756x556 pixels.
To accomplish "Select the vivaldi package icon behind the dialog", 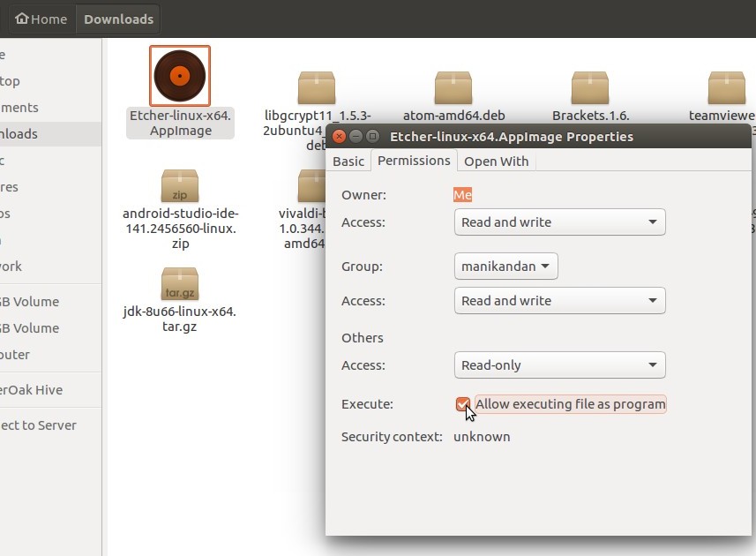I will (x=311, y=185).
